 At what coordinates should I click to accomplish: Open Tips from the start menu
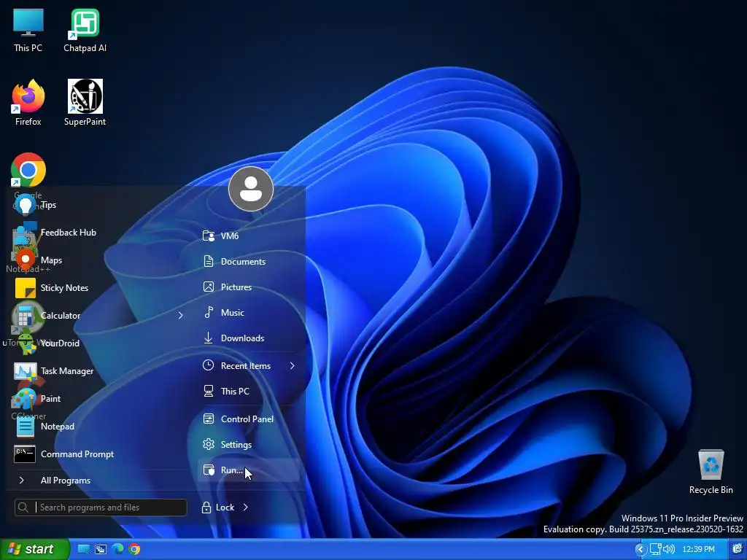[98, 205]
